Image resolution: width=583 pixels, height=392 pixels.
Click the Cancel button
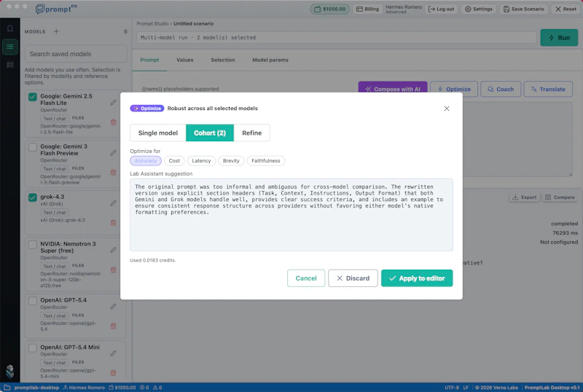306,278
